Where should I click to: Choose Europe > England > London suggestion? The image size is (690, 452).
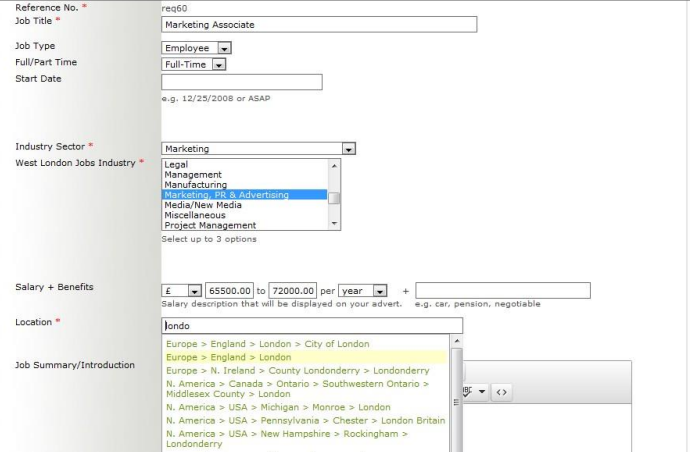305,357
